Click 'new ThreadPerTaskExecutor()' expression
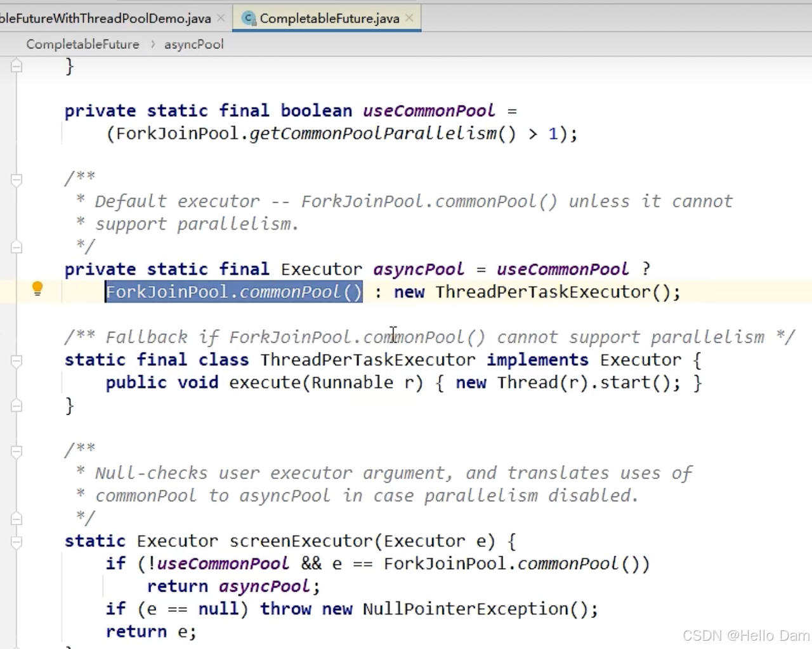 coord(532,292)
